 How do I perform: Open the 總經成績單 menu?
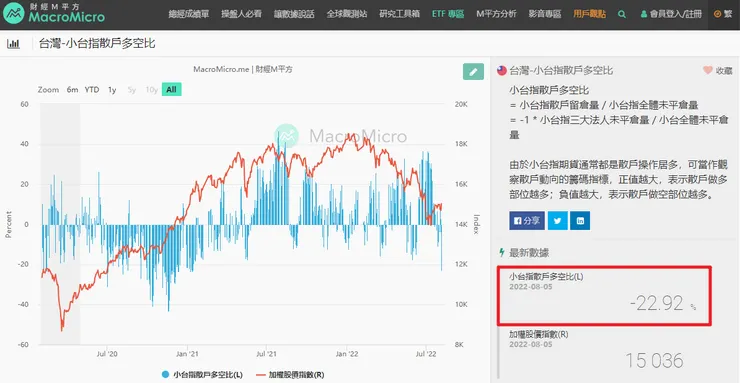189,14
